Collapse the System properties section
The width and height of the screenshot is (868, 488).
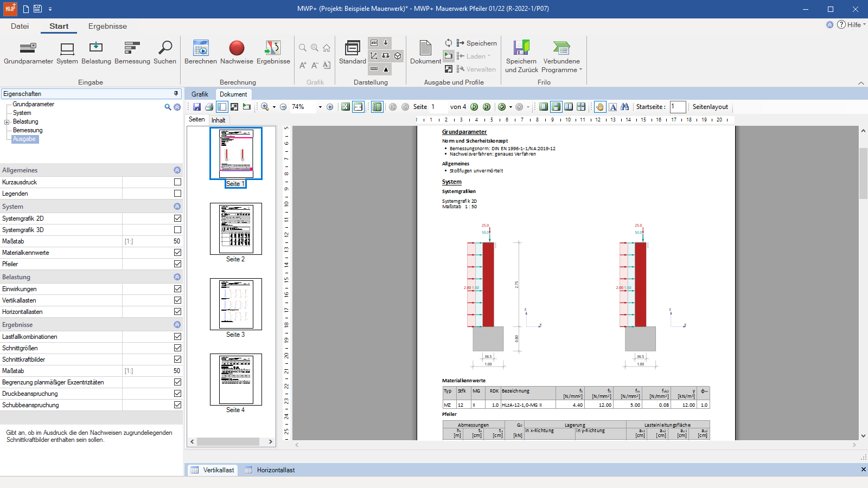point(177,207)
